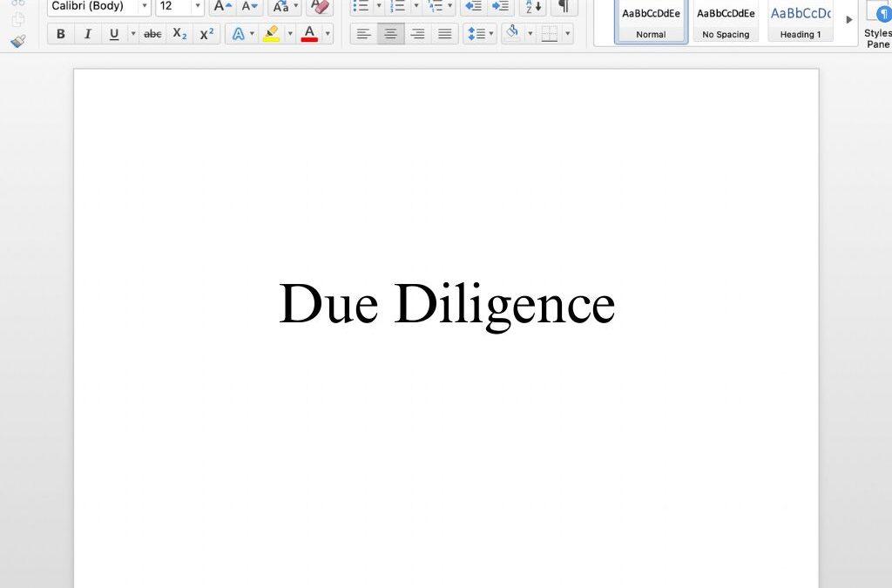
Task: Click the Multilevel List icon
Action: [436, 6]
